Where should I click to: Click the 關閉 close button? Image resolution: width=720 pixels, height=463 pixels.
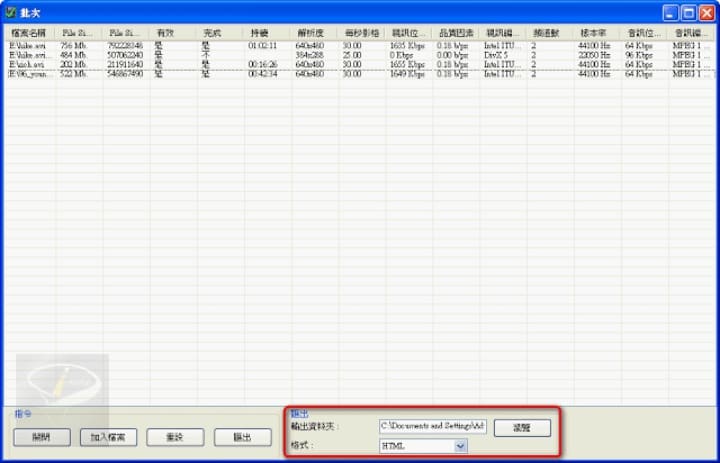(41, 437)
